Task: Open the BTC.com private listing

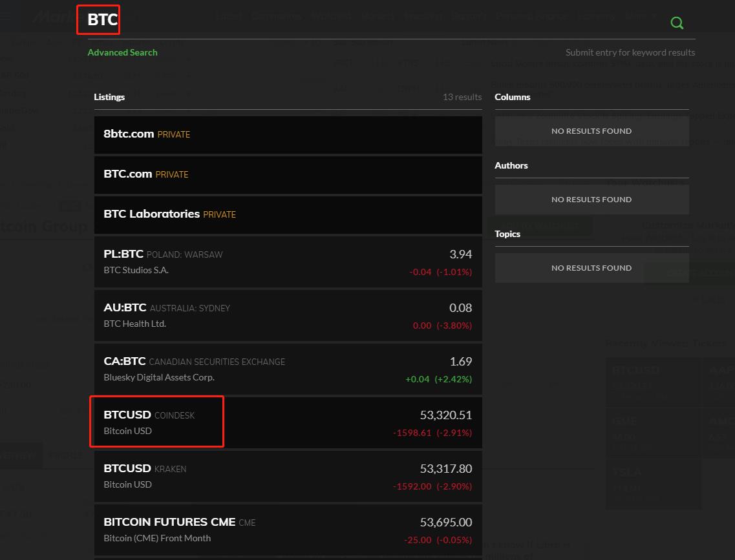Action: 288,174
